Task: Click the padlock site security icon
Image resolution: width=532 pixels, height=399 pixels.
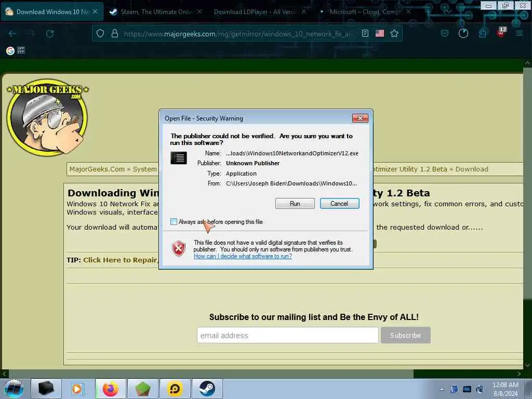Action: tap(115, 33)
